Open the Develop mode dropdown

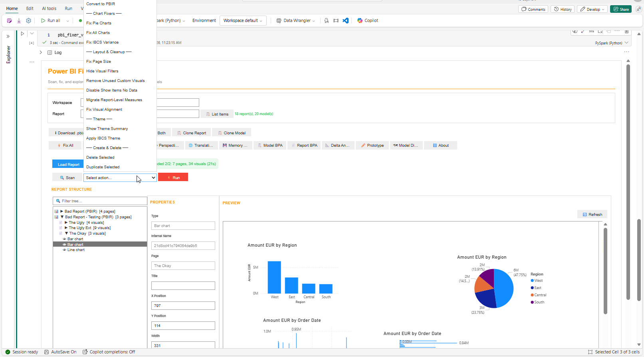click(593, 9)
